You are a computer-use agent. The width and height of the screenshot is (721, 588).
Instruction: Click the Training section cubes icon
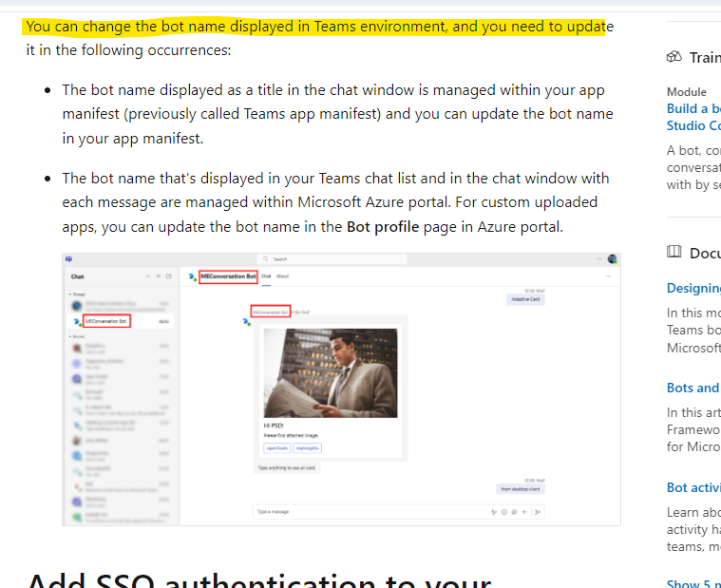point(674,57)
